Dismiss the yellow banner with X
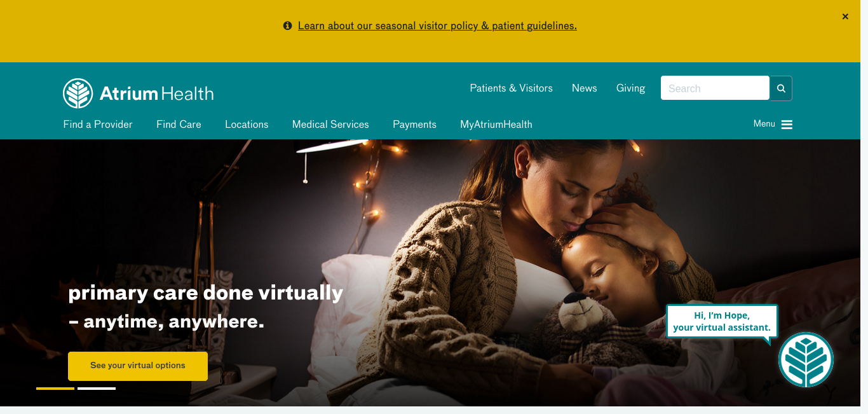The height and width of the screenshot is (414, 868). [x=845, y=17]
